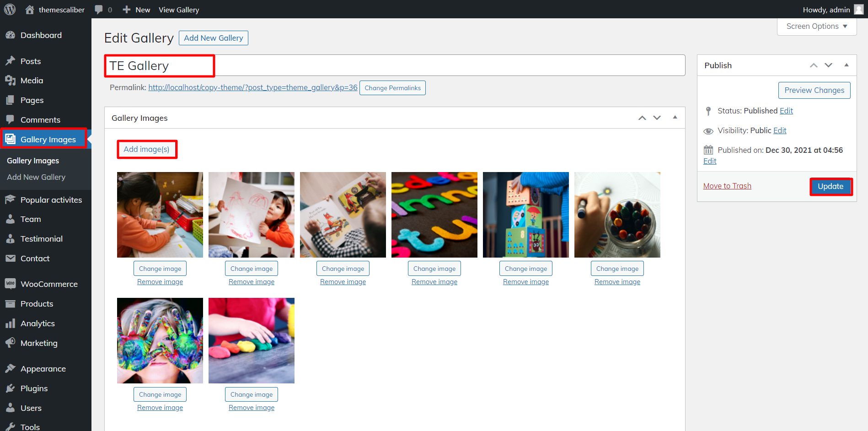Click the Dashboard gauge icon

(10, 35)
